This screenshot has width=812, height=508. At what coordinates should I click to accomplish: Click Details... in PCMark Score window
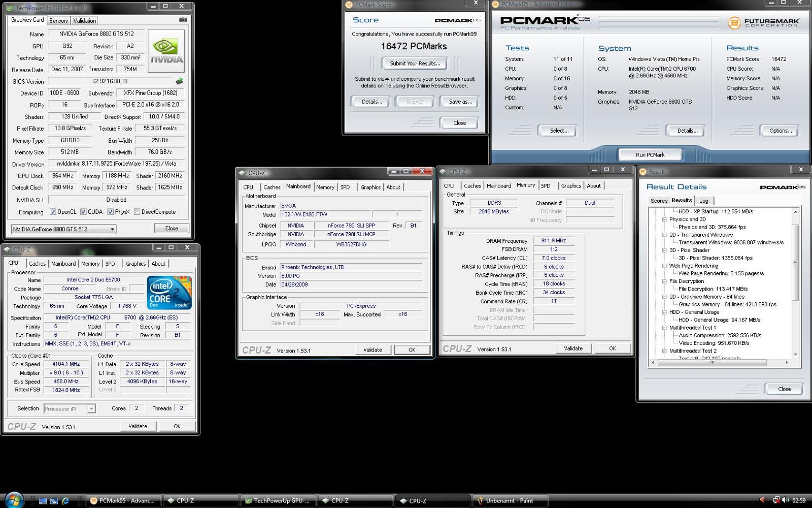(371, 102)
